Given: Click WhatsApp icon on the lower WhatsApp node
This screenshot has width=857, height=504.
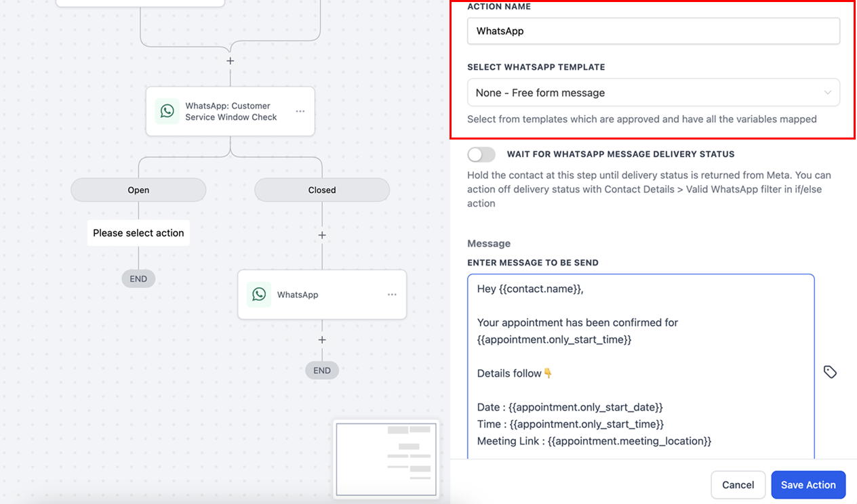Looking at the screenshot, I should coord(259,295).
